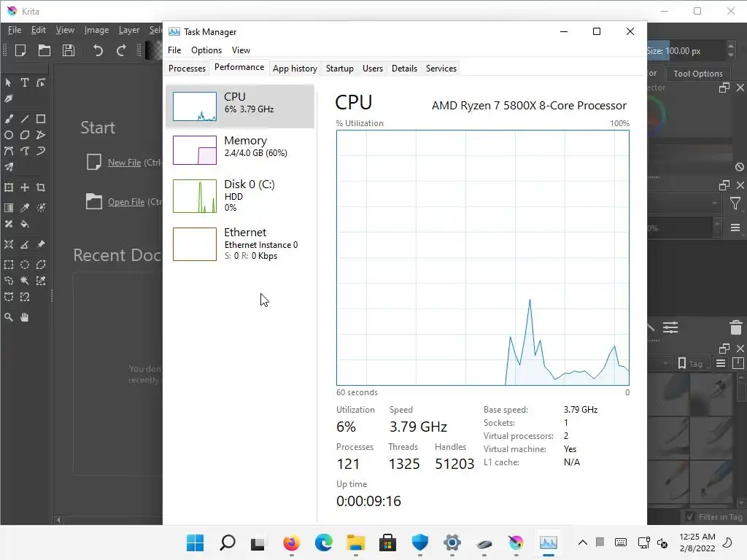Click Krita's Undo toolbar arrow
The image size is (747, 560).
tap(98, 50)
